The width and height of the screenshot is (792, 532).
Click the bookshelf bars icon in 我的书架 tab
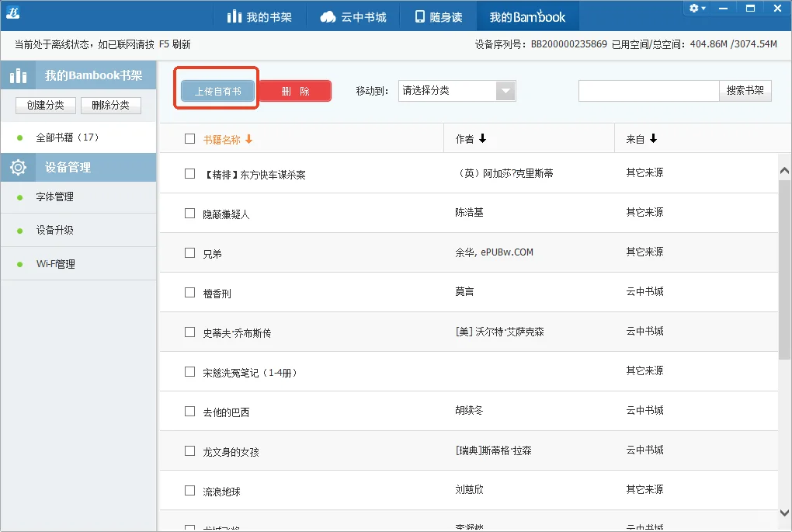click(234, 16)
